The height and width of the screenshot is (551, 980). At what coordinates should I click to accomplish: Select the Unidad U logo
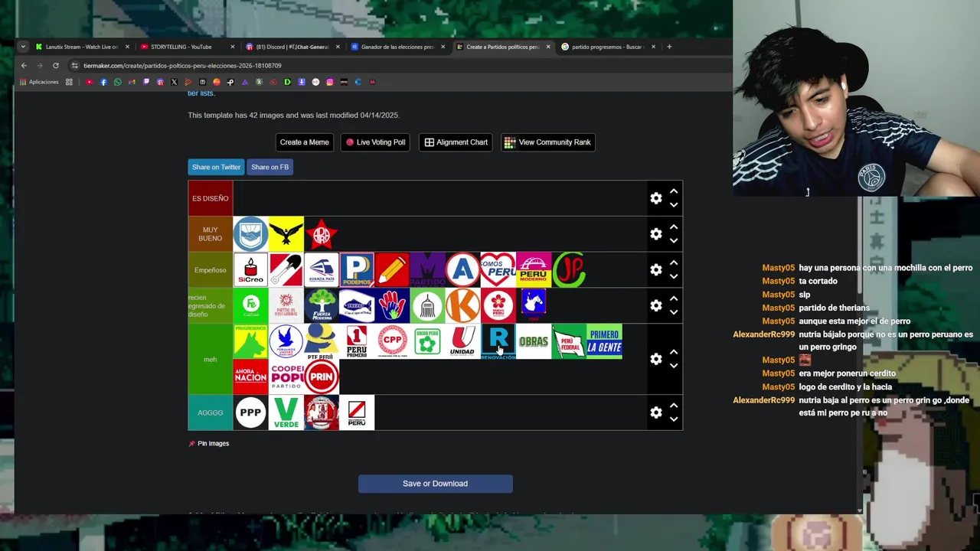pos(462,341)
